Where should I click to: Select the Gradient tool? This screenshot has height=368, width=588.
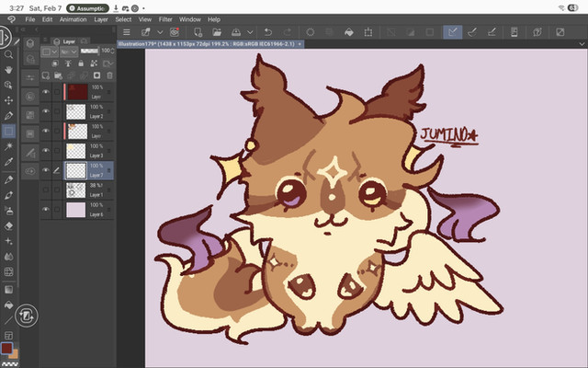(x=8, y=290)
